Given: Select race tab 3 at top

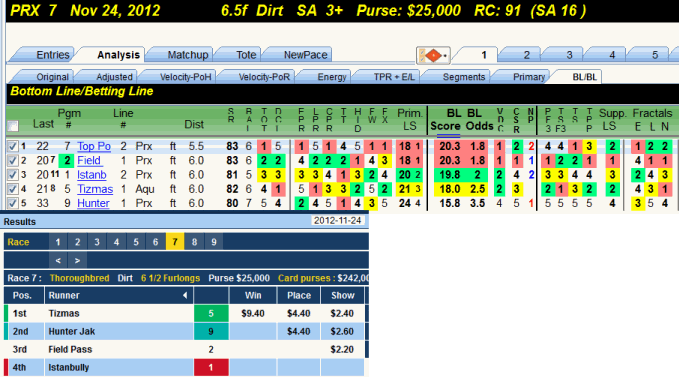Looking at the screenshot, I should pos(564,55).
